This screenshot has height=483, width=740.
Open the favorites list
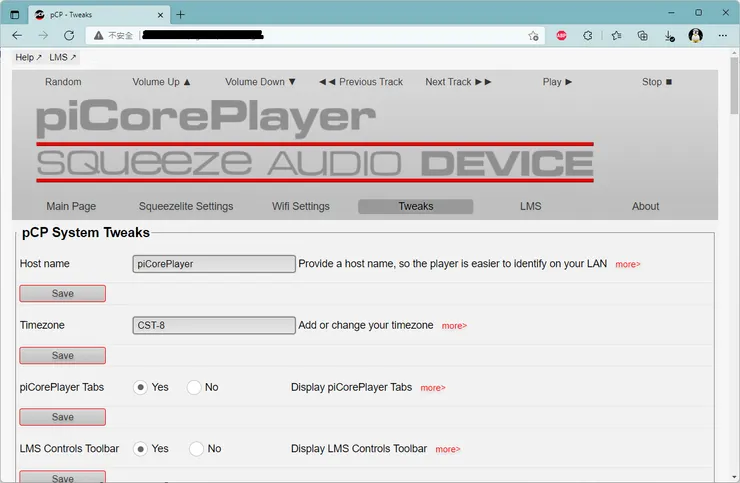click(616, 35)
